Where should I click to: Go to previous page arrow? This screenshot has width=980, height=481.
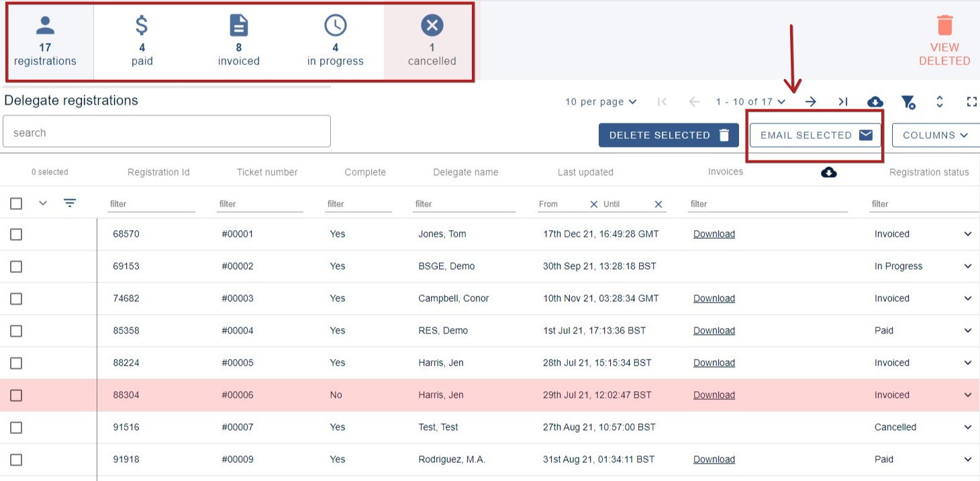(x=694, y=102)
